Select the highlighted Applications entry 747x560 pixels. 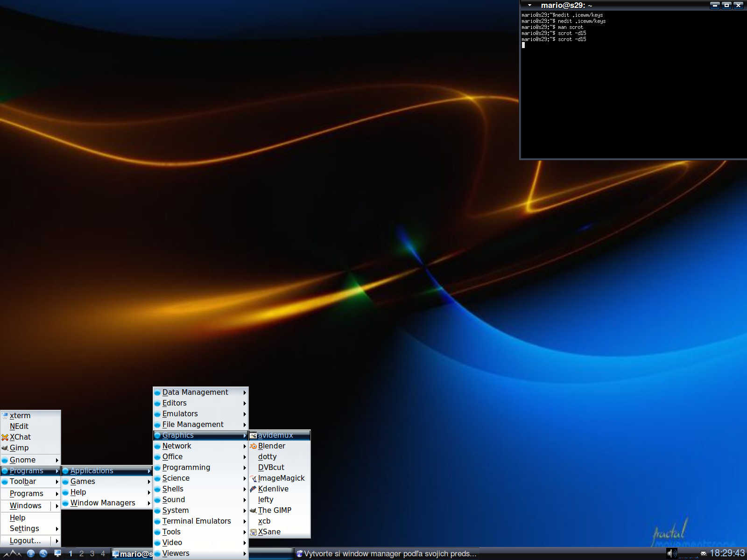click(x=107, y=470)
